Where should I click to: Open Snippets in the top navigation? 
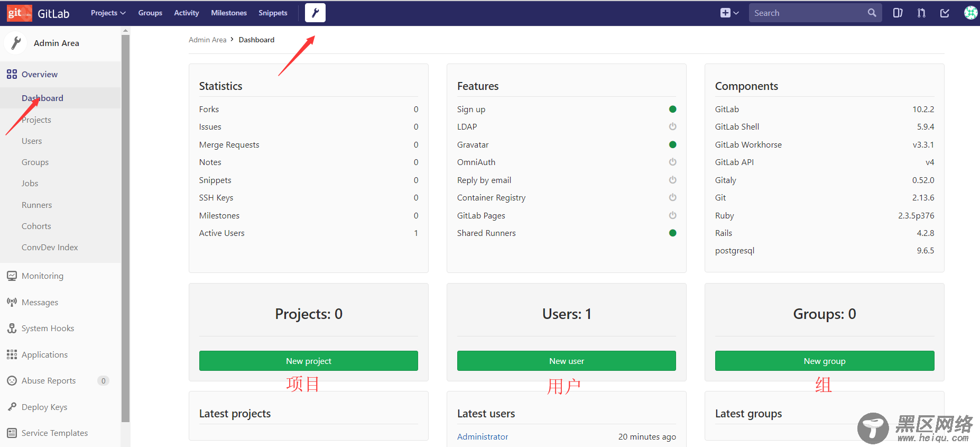pos(273,13)
